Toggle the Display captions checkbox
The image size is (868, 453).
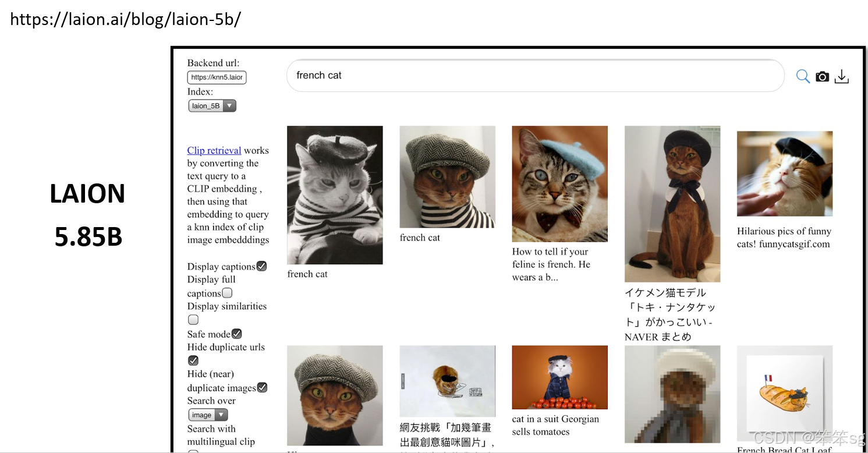pyautogui.click(x=262, y=266)
